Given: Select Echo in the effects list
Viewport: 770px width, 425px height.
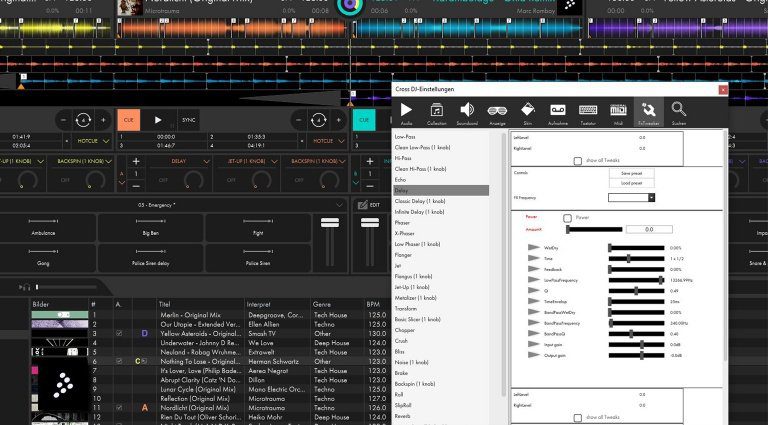Looking at the screenshot, I should (400, 180).
